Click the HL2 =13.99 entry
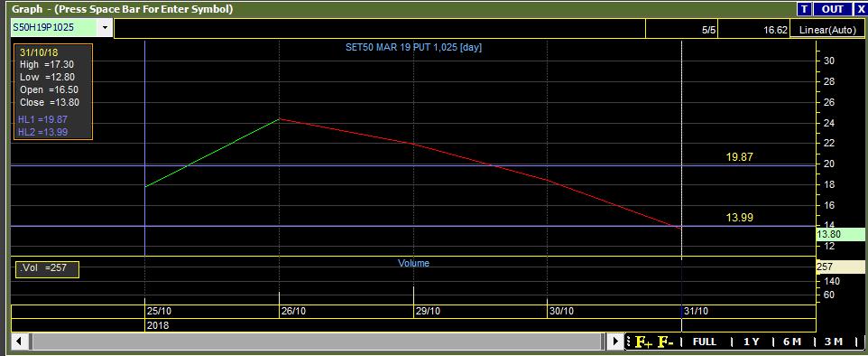Screen dimensions: 868x356 (42, 131)
